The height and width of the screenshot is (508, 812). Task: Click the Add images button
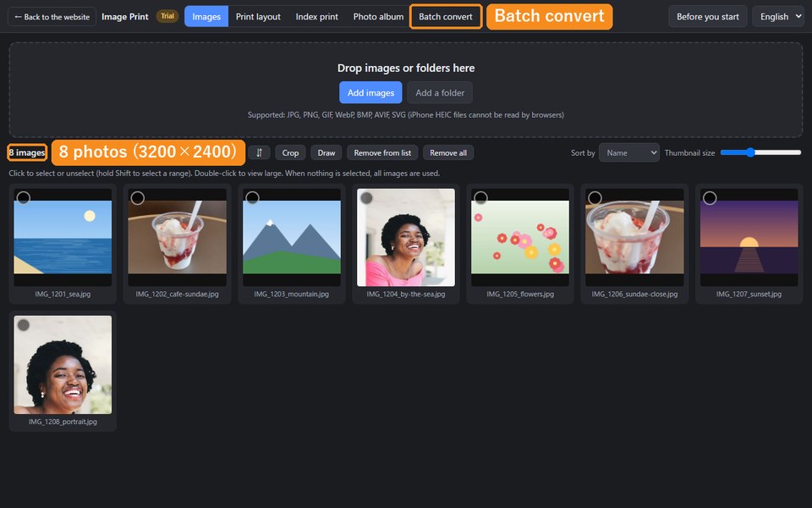370,93
